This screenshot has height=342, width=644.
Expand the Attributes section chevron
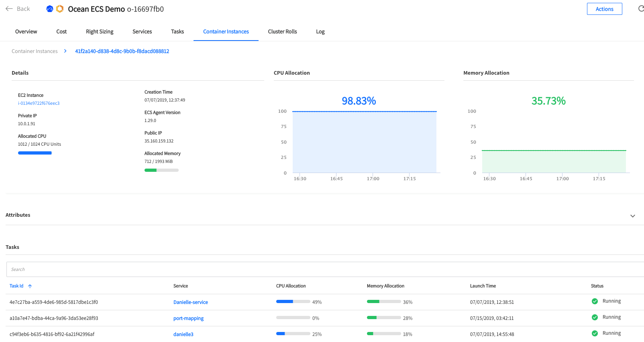633,216
